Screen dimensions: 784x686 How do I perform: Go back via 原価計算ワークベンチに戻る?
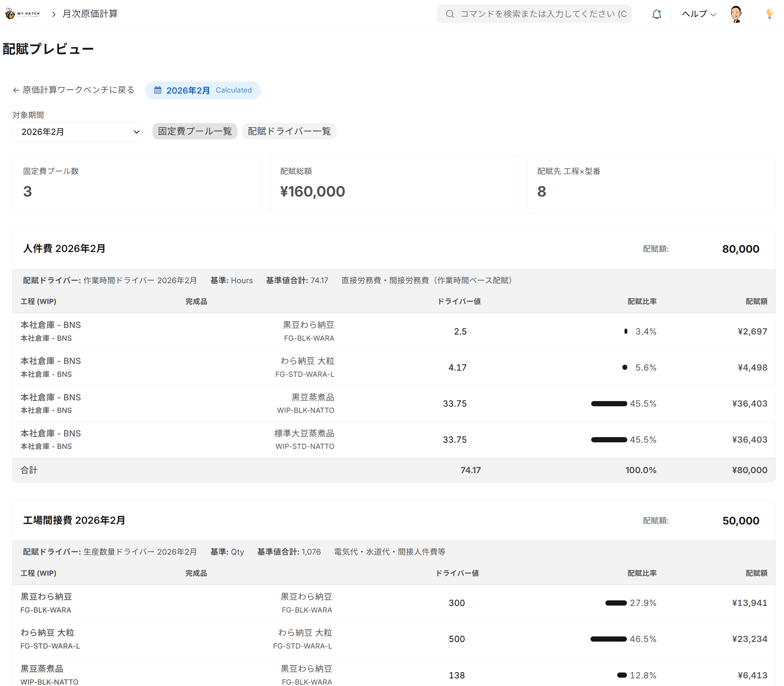pos(78,90)
